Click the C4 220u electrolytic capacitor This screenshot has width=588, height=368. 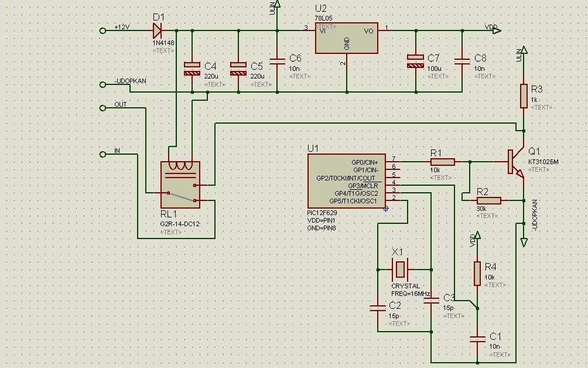pos(192,69)
